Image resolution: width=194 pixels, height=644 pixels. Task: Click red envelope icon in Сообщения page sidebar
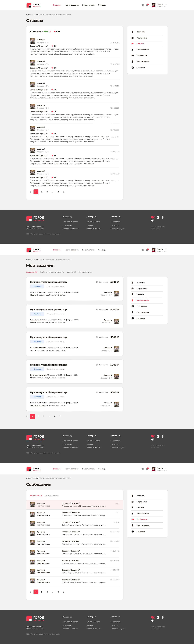[132, 520]
